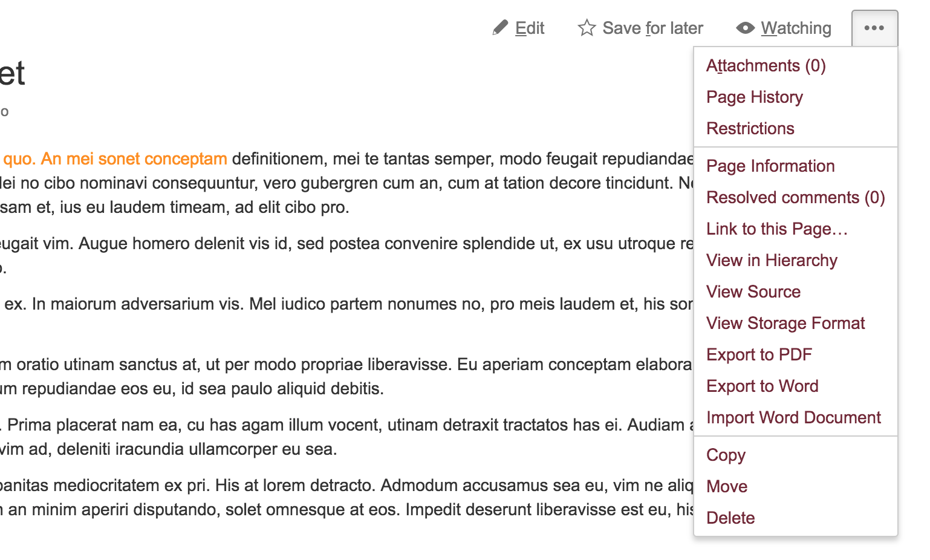Select View Storage Format

(785, 323)
